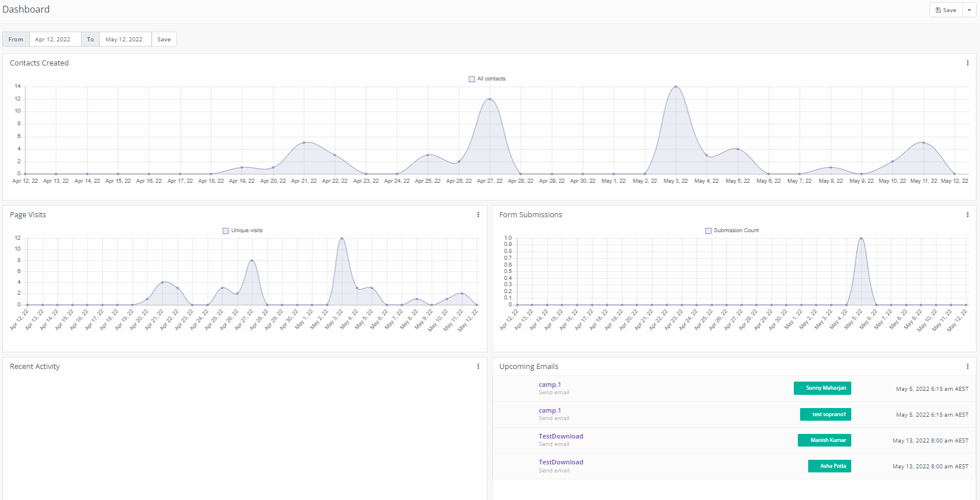Open Upcoming Emails widget kebab menu

967,367
